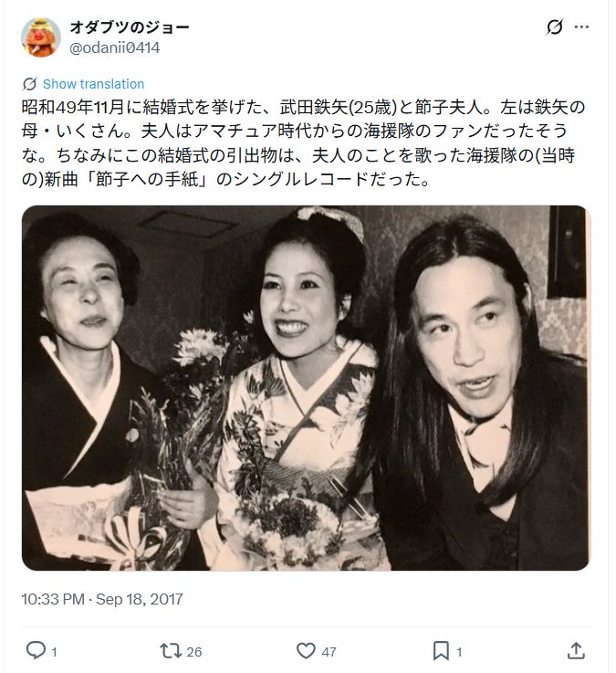View the 47 likes count
Viewport: 616px width, 673px height.
[329, 652]
